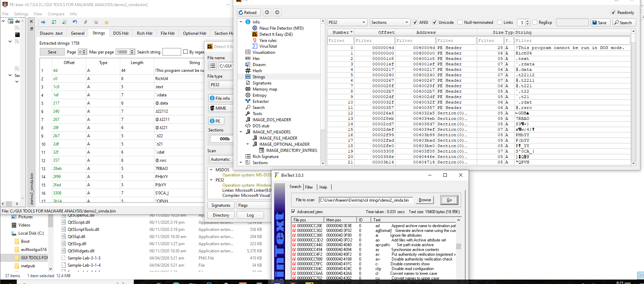This screenshot has height=284, width=644.
Task: Open the Sections filter dropdown
Action: 390,22
